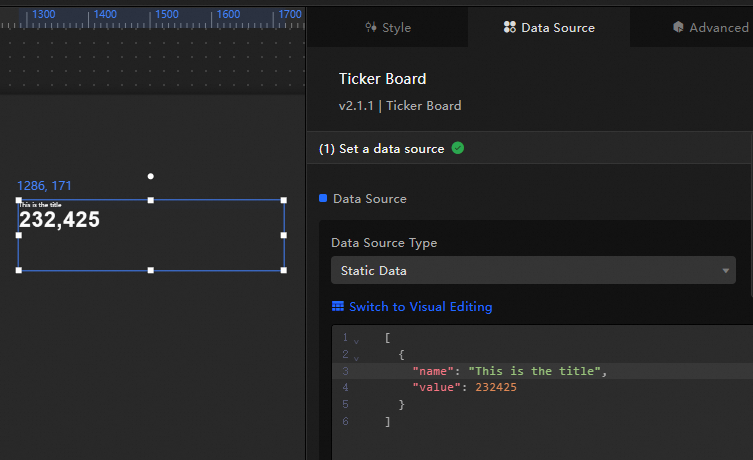Go to the Advanced tab
The height and width of the screenshot is (460, 753).
710,28
